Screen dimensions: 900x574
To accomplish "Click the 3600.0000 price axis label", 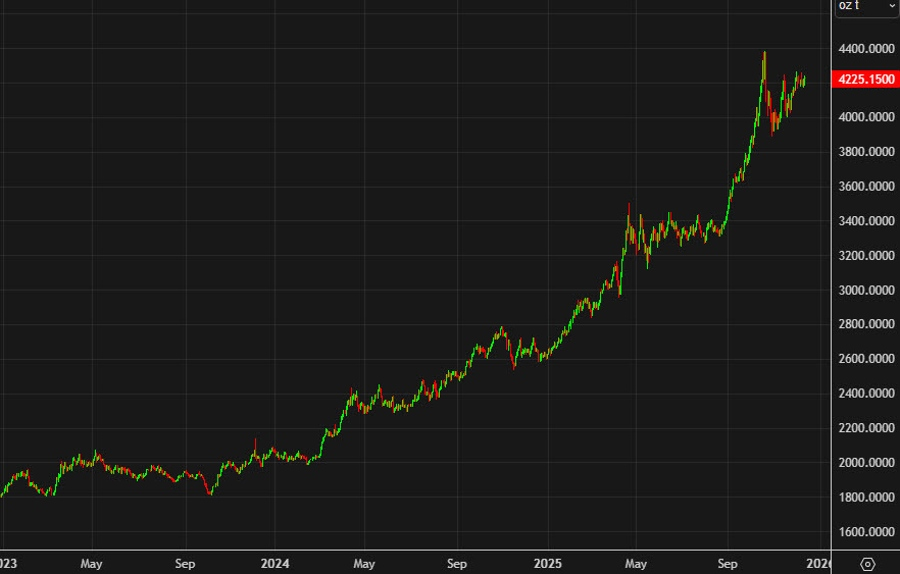I will pos(866,186).
